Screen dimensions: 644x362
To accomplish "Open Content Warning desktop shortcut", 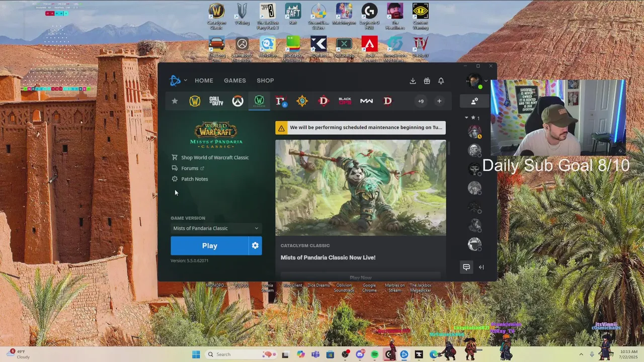I will [421, 17].
